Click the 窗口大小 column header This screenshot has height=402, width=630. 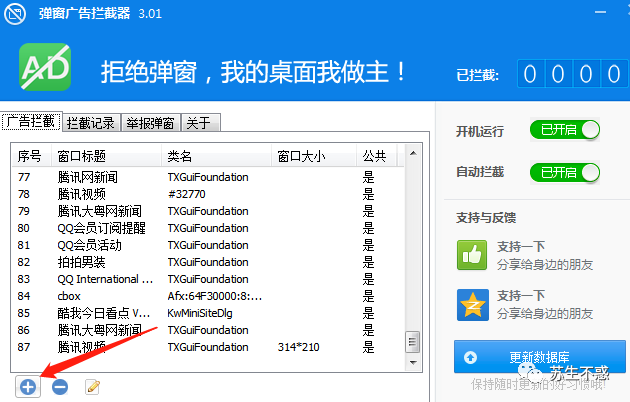coord(314,156)
